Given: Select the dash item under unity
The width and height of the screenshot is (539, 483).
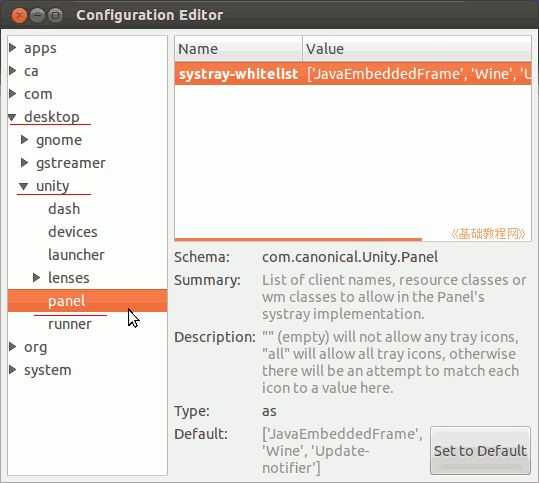Looking at the screenshot, I should click(x=64, y=209).
